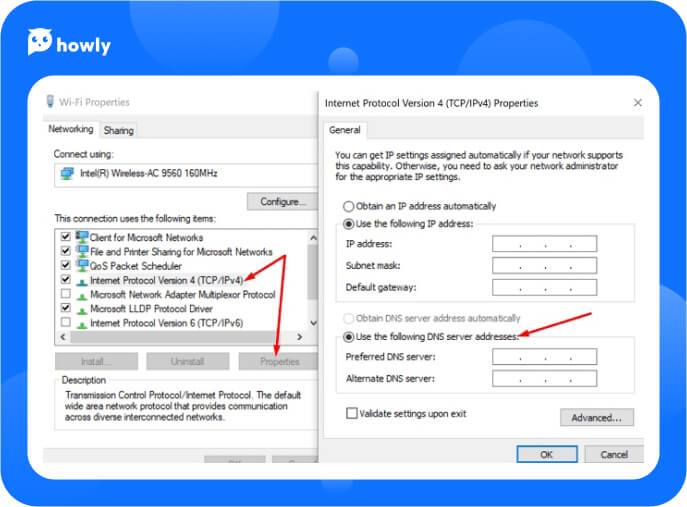This screenshot has width=687, height=507.
Task: Click the Subnet mask input field
Action: pos(544,266)
